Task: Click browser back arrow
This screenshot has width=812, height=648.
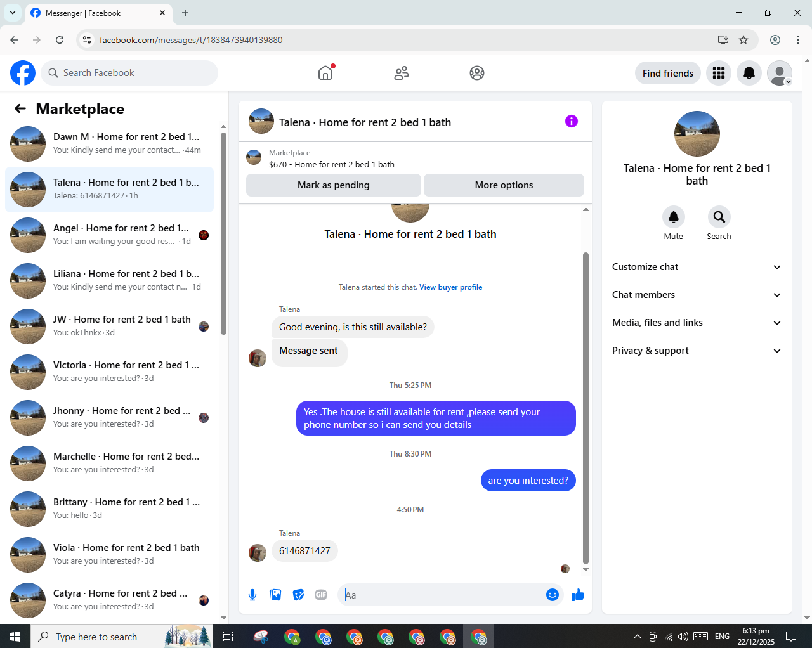Action: 14,40
